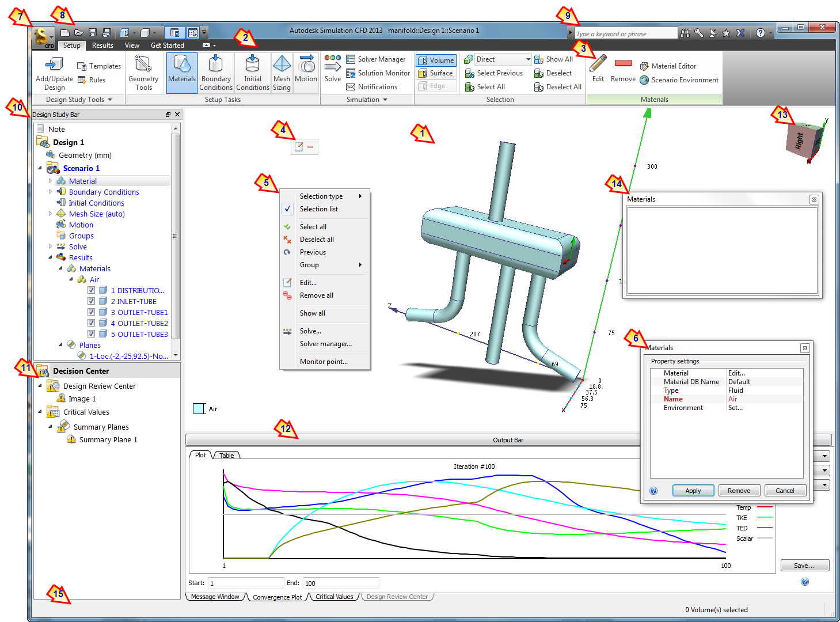Click the Save... button
840x622 pixels.
[x=805, y=566]
